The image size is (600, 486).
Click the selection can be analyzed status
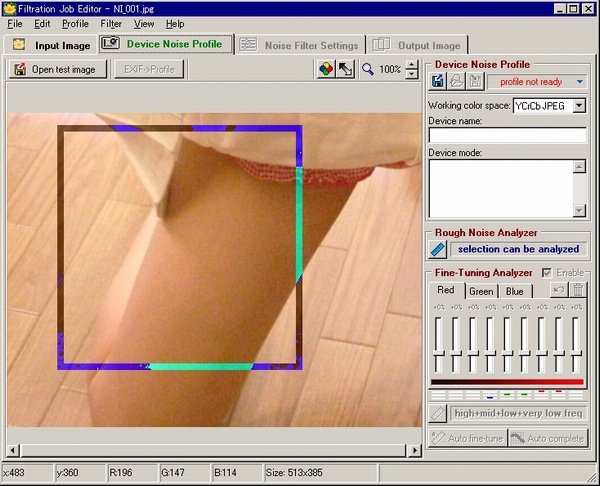pyautogui.click(x=518, y=249)
